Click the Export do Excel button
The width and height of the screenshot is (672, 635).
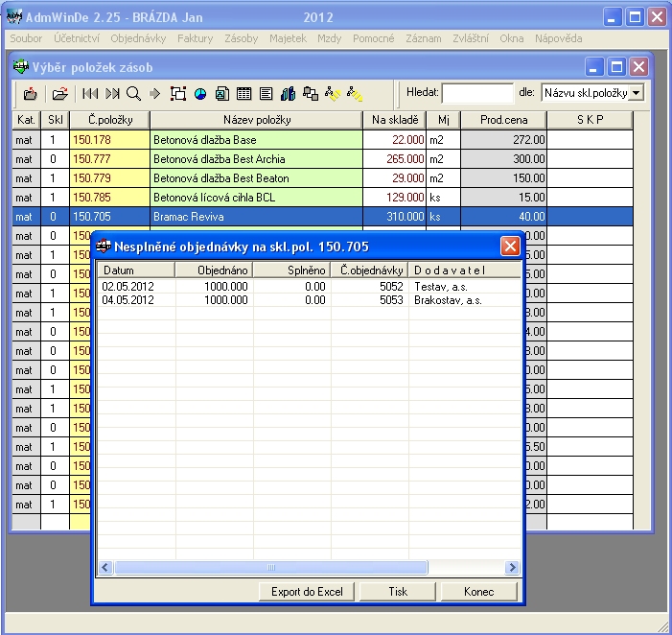point(307,592)
